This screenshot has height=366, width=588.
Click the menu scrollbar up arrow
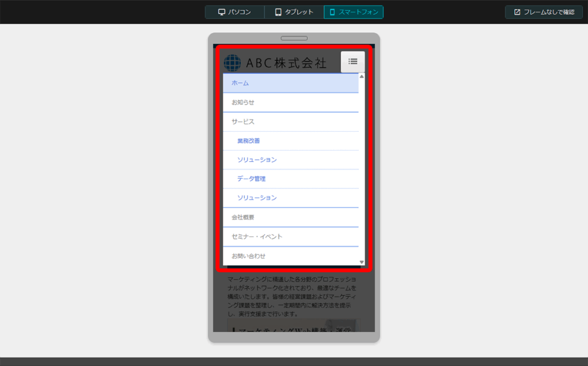point(362,76)
